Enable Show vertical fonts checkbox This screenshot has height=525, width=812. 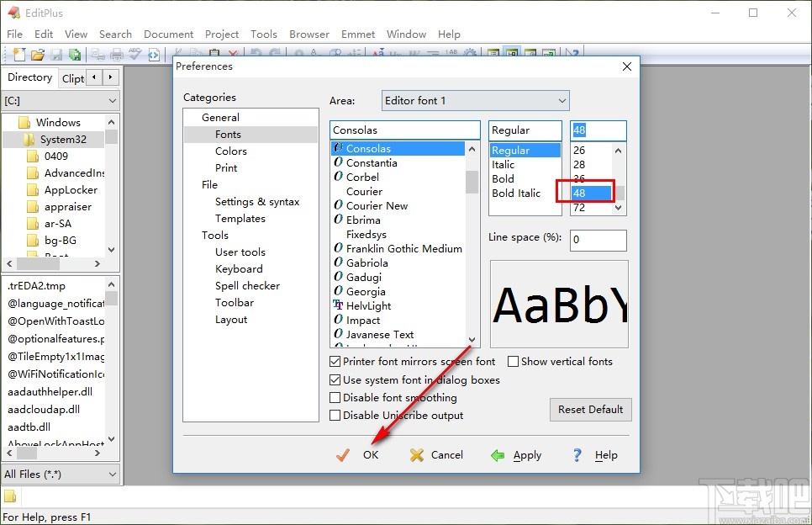pos(514,361)
